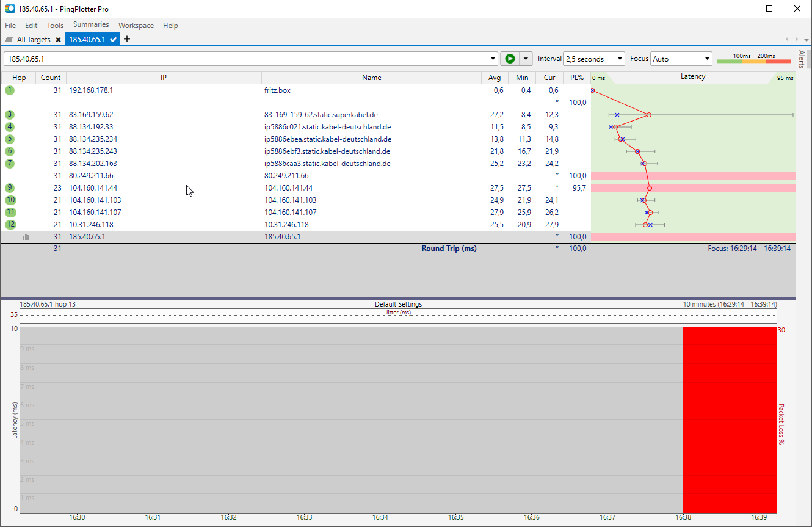Viewport: 812px width, 527px height.
Task: Click the Hop column header
Action: (19, 78)
